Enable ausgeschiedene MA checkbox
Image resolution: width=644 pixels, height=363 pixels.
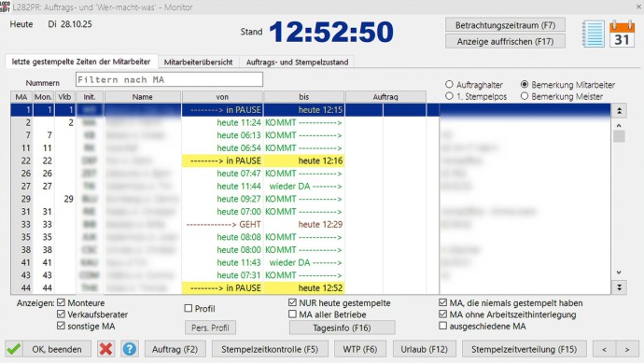(x=442, y=326)
